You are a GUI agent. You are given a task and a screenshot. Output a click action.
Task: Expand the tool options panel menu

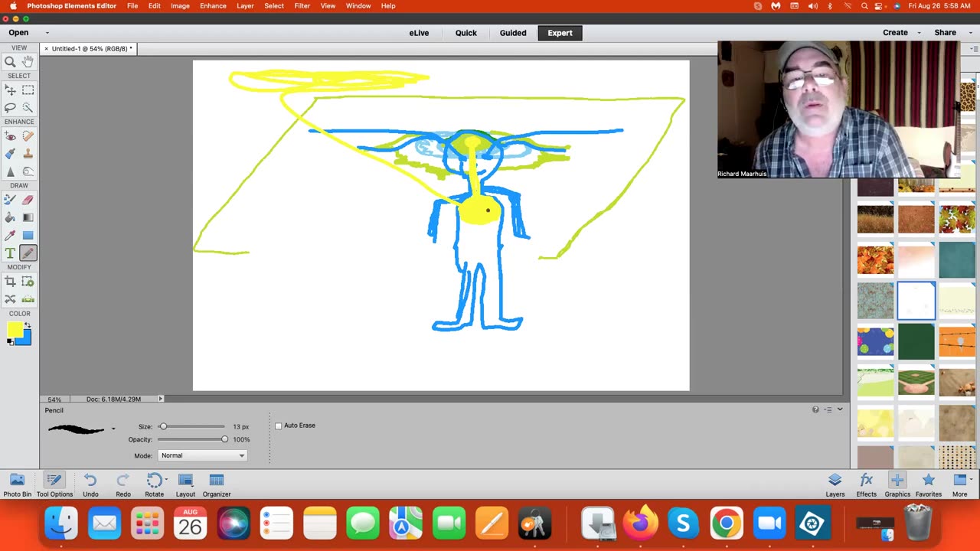click(x=828, y=409)
